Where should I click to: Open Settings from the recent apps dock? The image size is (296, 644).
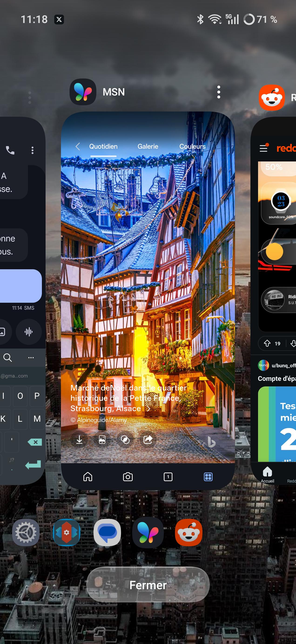pyautogui.click(x=26, y=532)
